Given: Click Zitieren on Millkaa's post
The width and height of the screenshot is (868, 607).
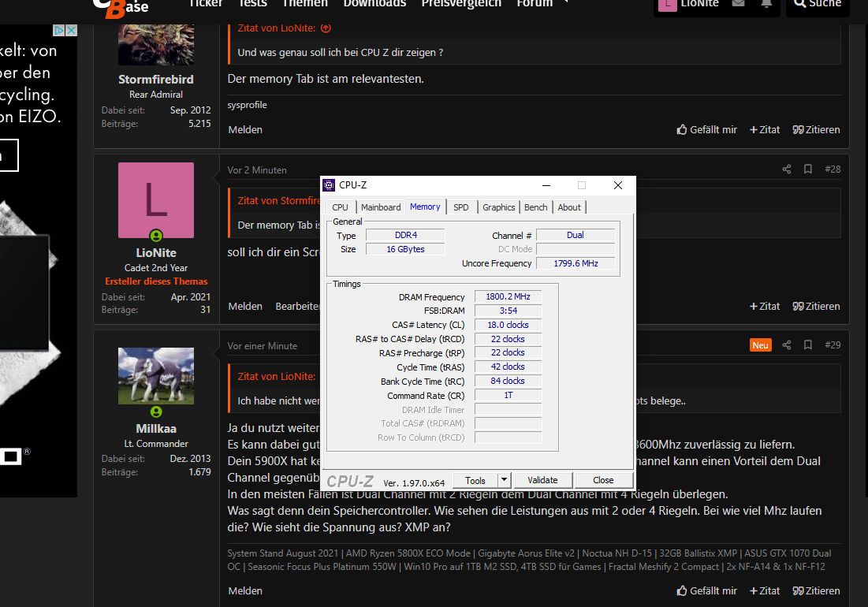Looking at the screenshot, I should [x=816, y=591].
